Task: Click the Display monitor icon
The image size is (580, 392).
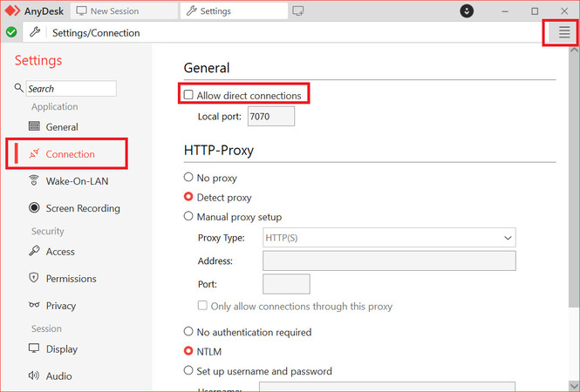Action: click(34, 348)
